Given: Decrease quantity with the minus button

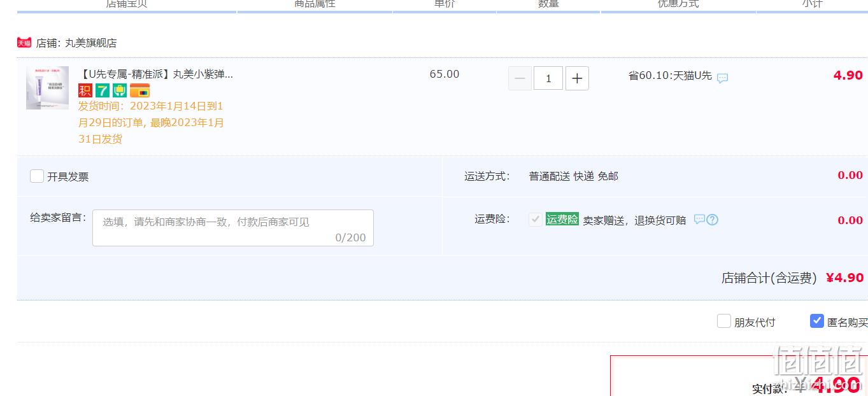Looking at the screenshot, I should pos(520,78).
